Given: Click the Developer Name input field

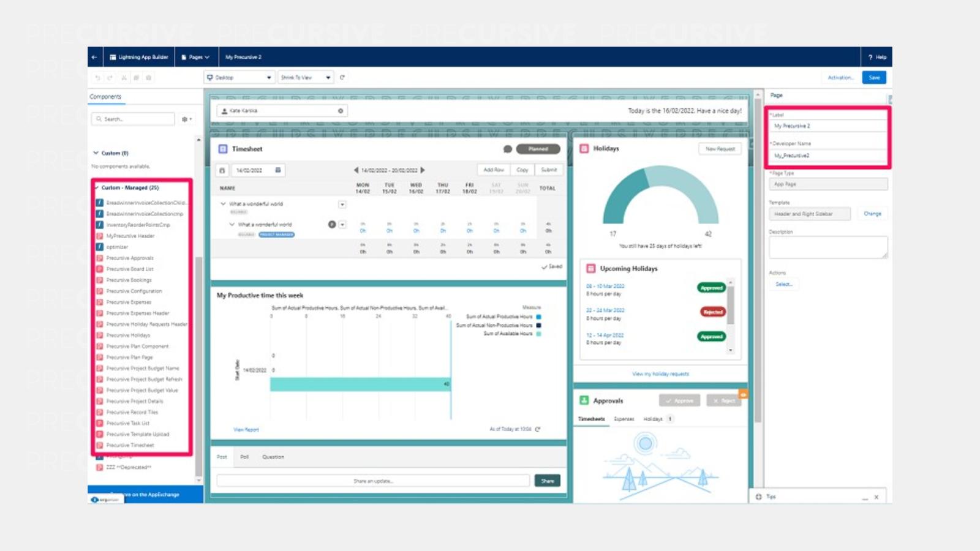Looking at the screenshot, I should coord(828,156).
